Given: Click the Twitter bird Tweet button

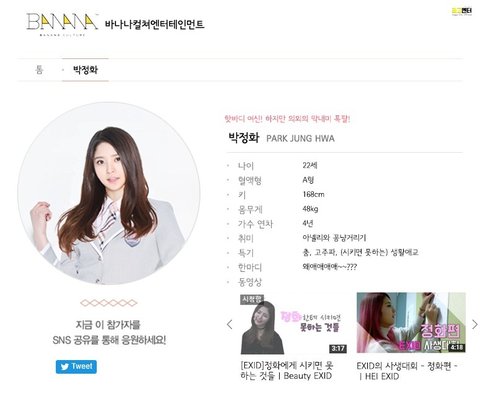Looking at the screenshot, I should pos(76,367).
